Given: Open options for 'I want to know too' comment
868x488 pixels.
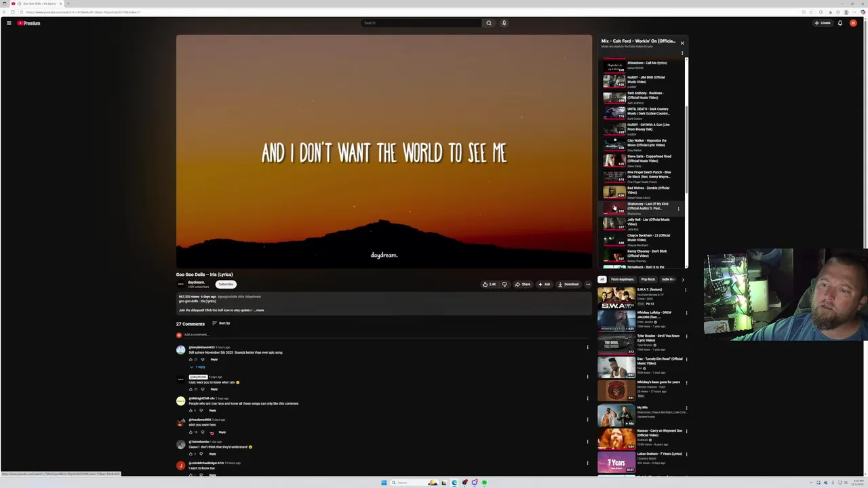Looking at the screenshot, I should [x=587, y=463].
